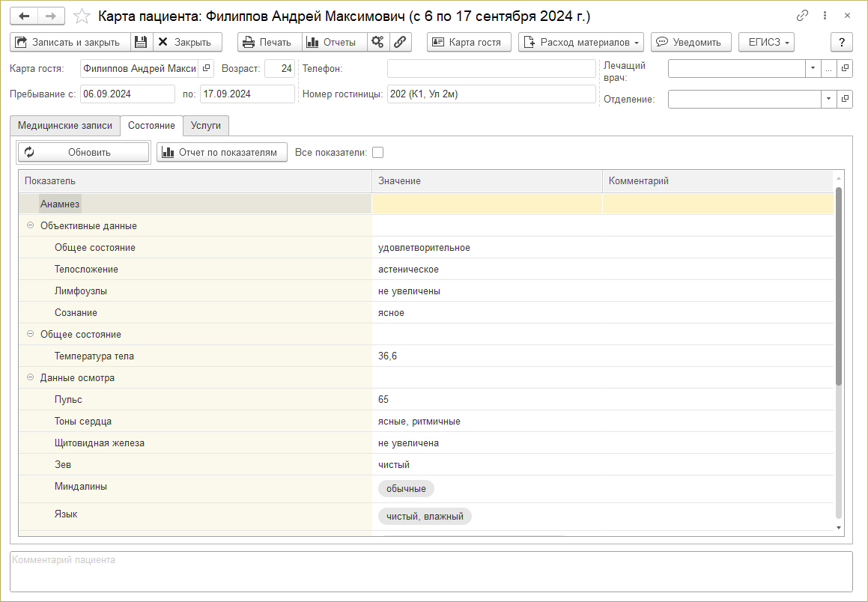Screen dimensions: 868x602
Task: Toggle the Все показатели checkbox
Action: pos(377,152)
